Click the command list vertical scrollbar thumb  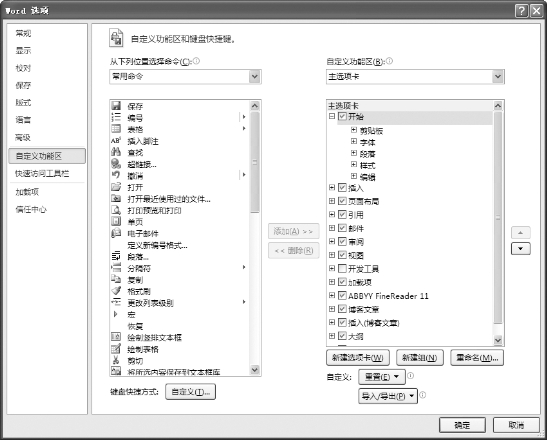click(255, 162)
